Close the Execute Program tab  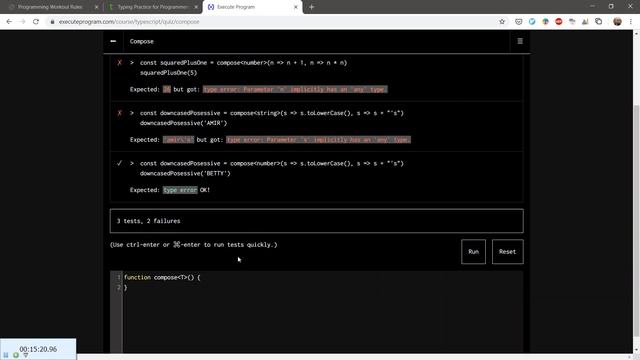coord(296,7)
